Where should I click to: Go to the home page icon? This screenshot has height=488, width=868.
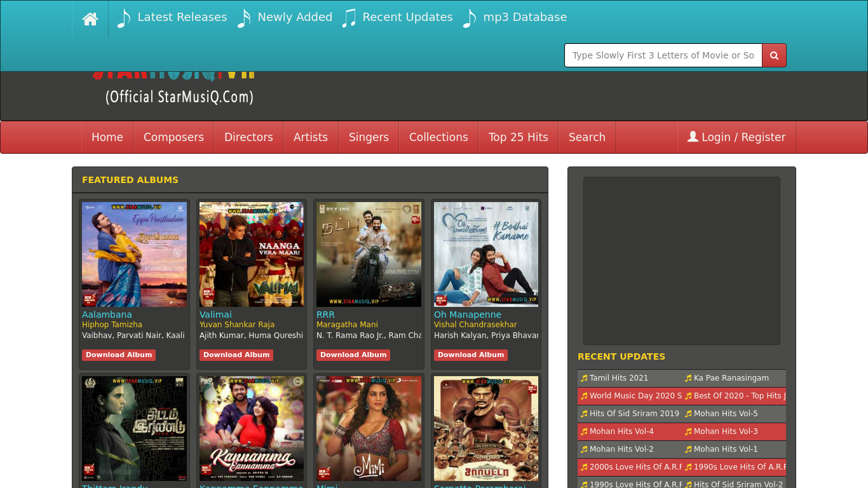(90, 19)
